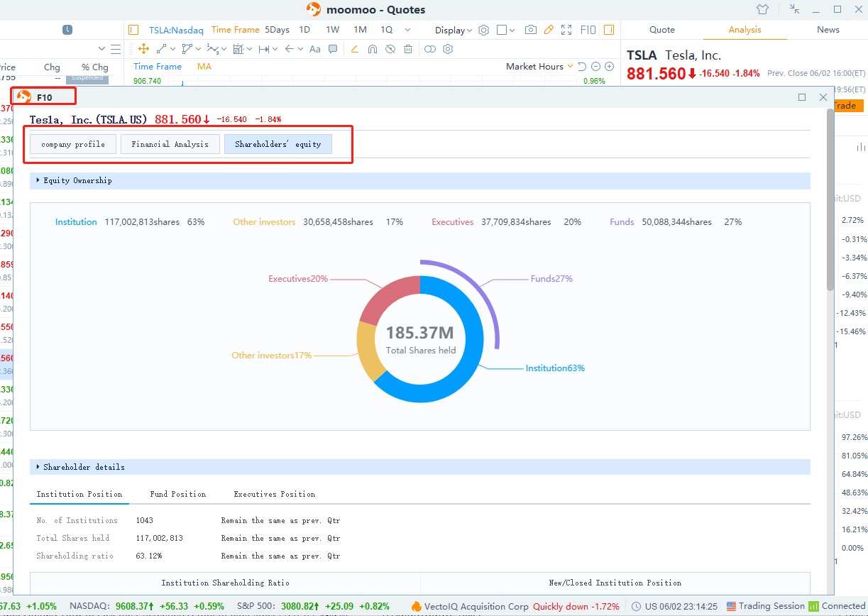Click the skin theme shirt icon
The height and width of the screenshot is (616, 868).
pos(762,10)
